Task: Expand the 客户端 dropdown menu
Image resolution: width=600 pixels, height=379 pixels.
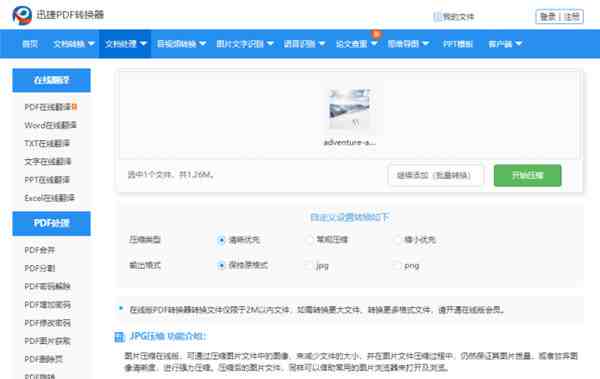Action: click(x=505, y=44)
